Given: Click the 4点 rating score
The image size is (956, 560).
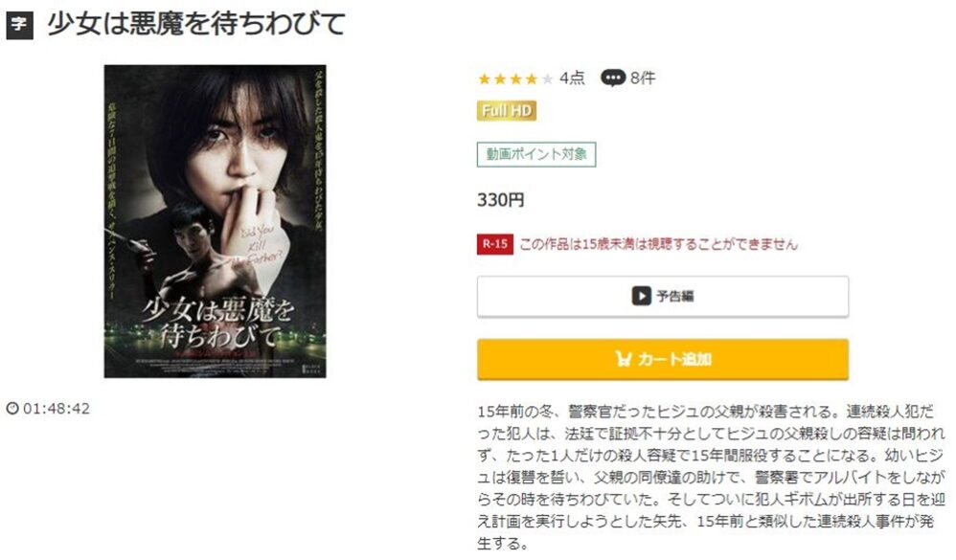Looking at the screenshot, I should tap(572, 78).
